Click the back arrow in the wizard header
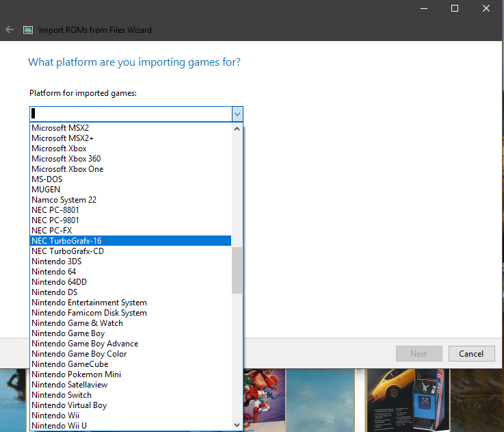504x432 pixels. (10, 30)
